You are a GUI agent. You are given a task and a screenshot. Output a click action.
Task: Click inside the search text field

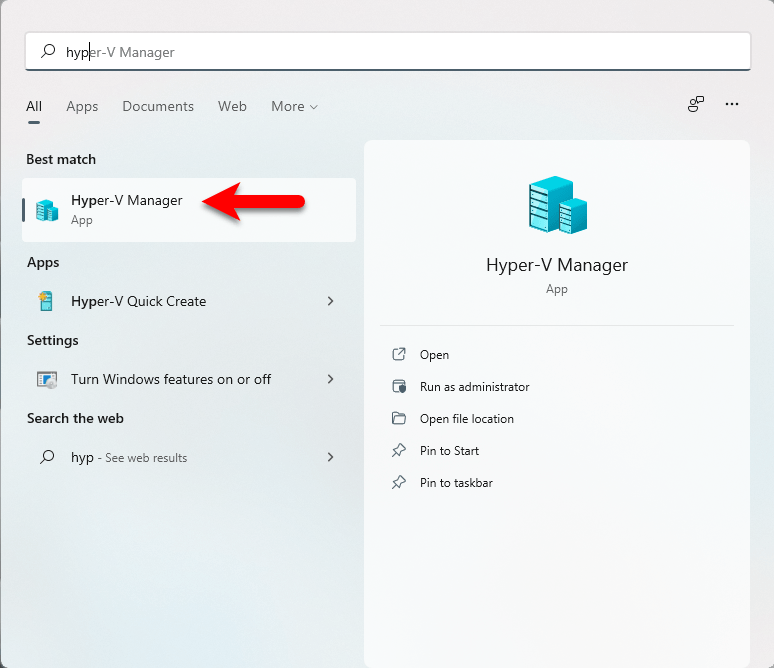pos(388,51)
